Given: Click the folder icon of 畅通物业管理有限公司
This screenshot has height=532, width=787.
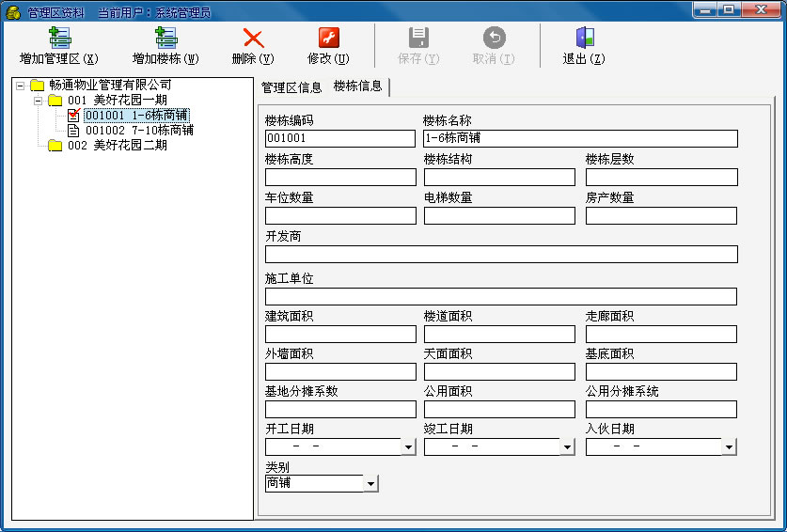Looking at the screenshot, I should 38,86.
